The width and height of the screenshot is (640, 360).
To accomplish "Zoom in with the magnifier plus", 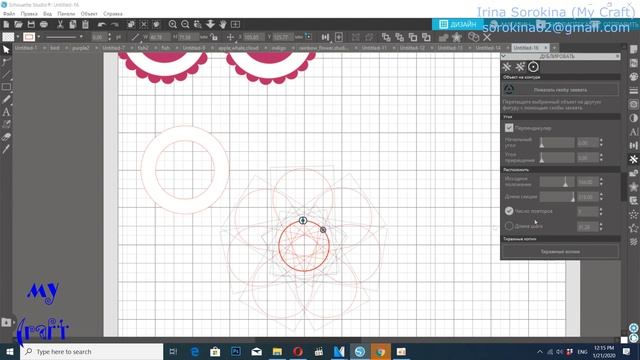I will tap(173, 24).
